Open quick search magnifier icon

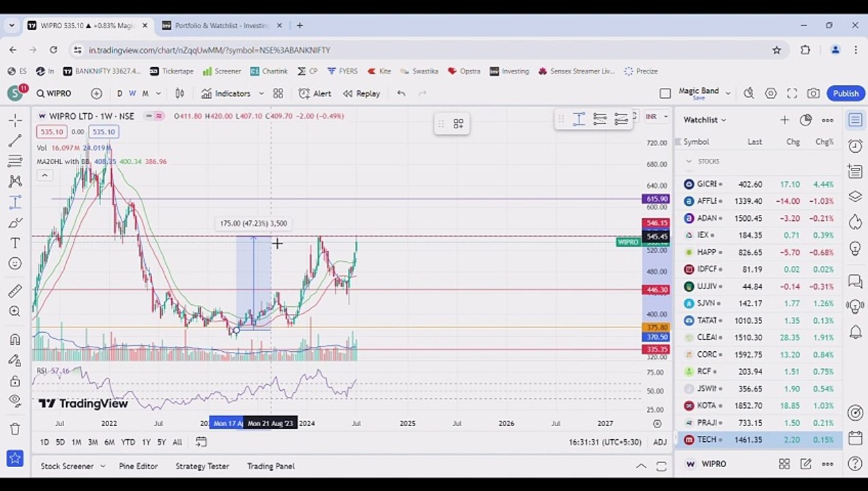[x=749, y=93]
